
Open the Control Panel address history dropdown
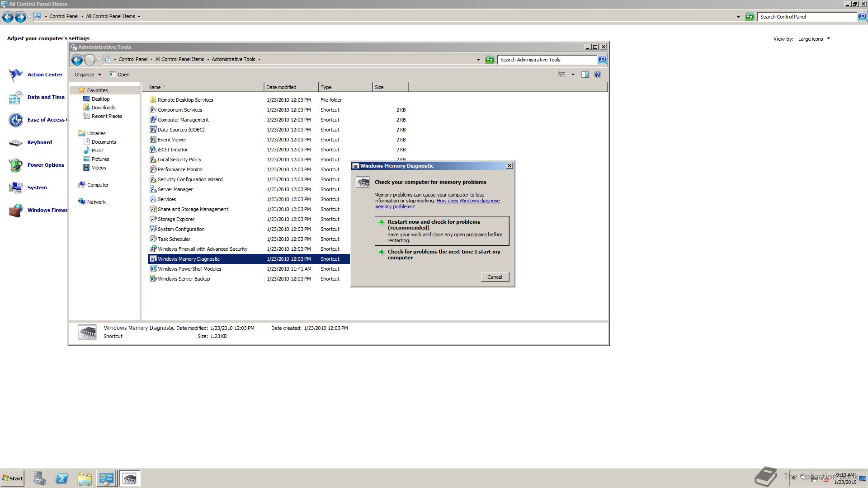click(x=738, y=17)
